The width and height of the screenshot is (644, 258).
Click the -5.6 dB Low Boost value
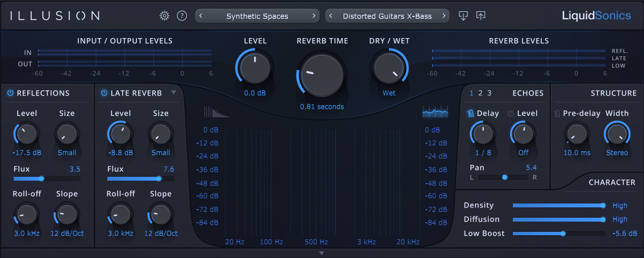pyautogui.click(x=625, y=234)
